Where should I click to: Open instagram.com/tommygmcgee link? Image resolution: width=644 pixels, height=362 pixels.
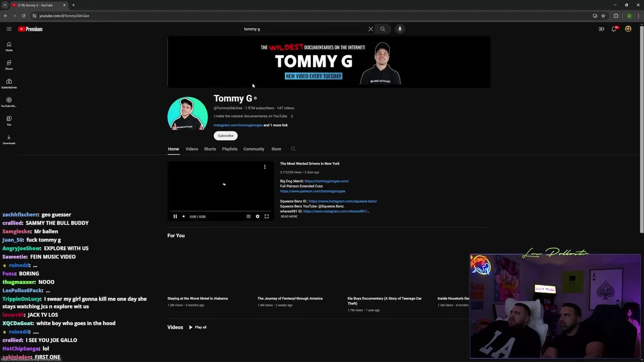[x=238, y=125]
